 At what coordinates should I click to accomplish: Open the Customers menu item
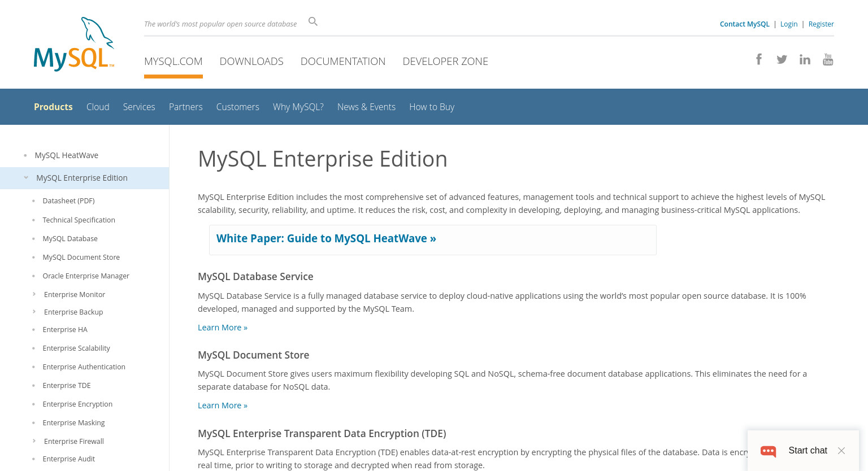238,107
